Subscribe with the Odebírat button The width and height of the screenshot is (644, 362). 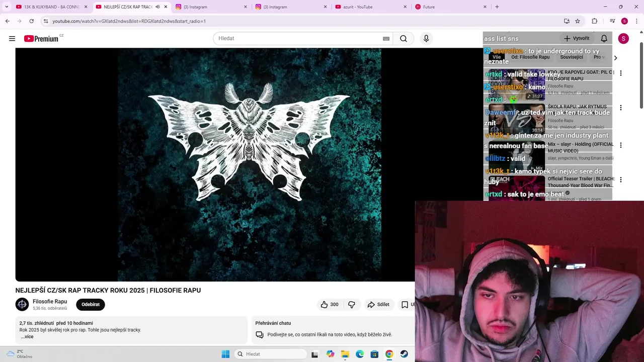tap(91, 305)
